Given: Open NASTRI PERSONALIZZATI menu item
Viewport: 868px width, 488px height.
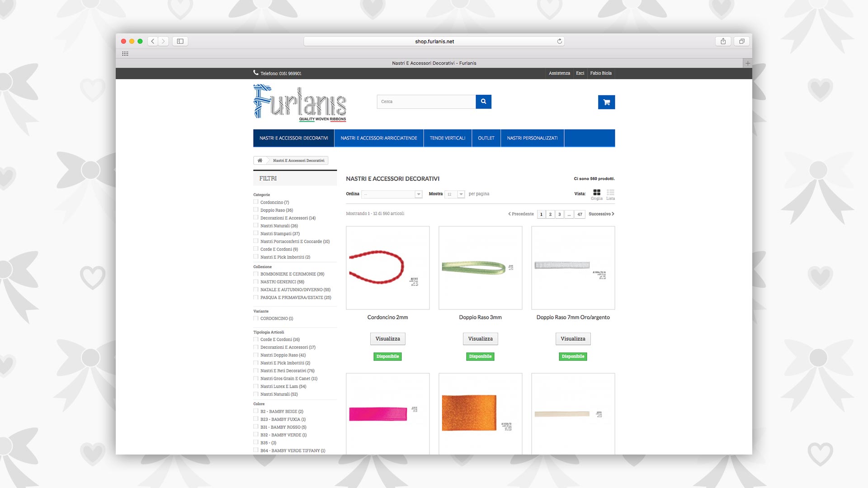Looking at the screenshot, I should click(532, 138).
